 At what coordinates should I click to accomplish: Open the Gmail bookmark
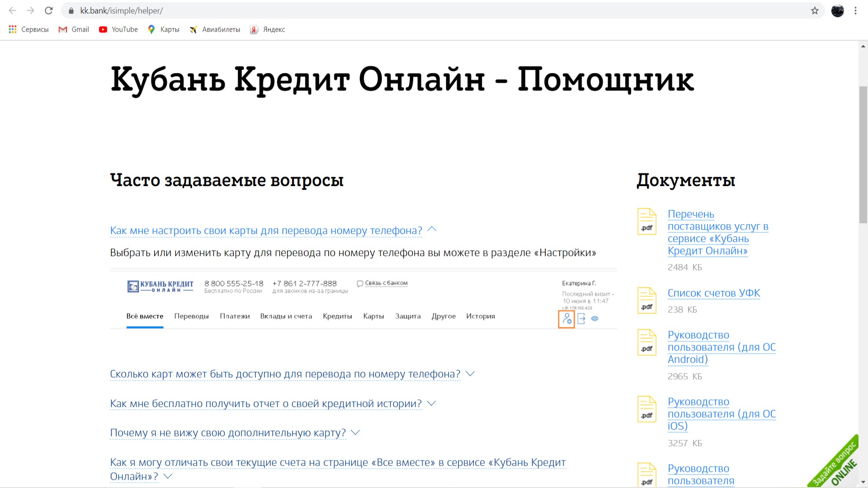pos(74,29)
